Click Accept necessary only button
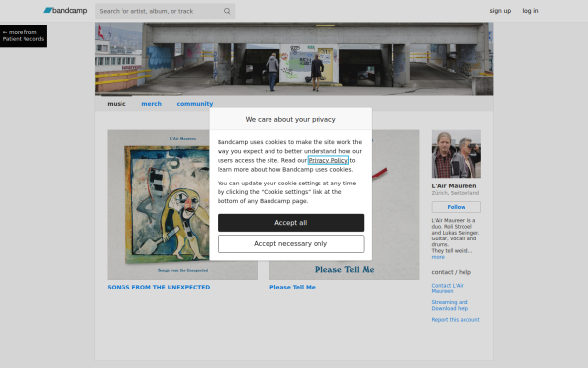Screen dimensions: 588x368 click(x=291, y=244)
